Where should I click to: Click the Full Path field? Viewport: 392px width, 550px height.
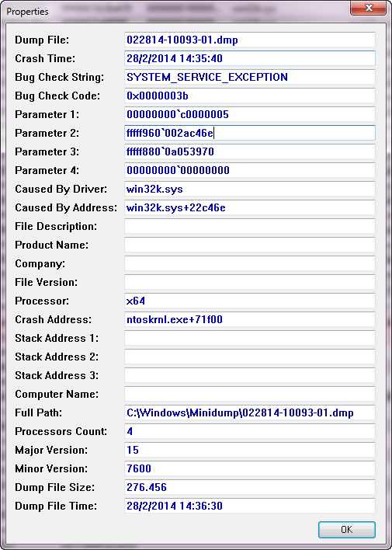click(x=250, y=412)
